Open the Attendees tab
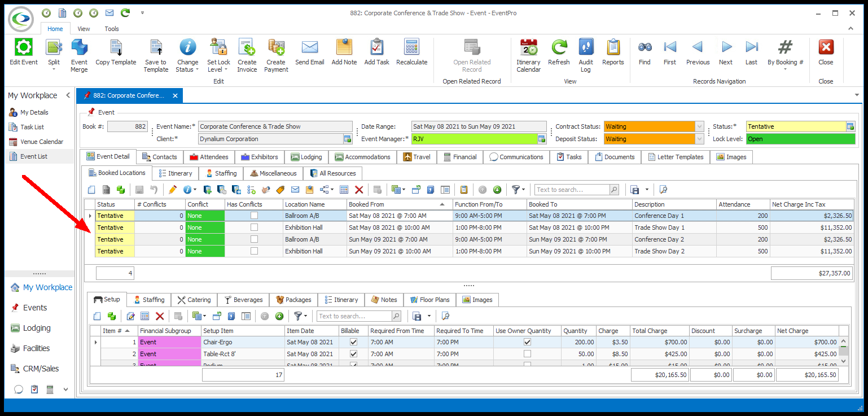 click(x=209, y=157)
